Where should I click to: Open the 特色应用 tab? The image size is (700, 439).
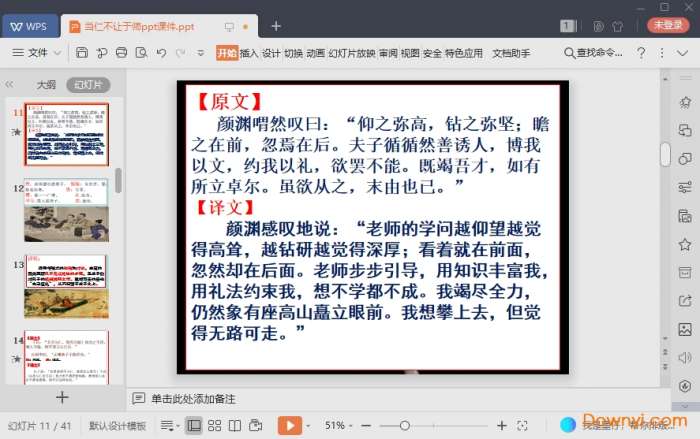click(x=464, y=53)
